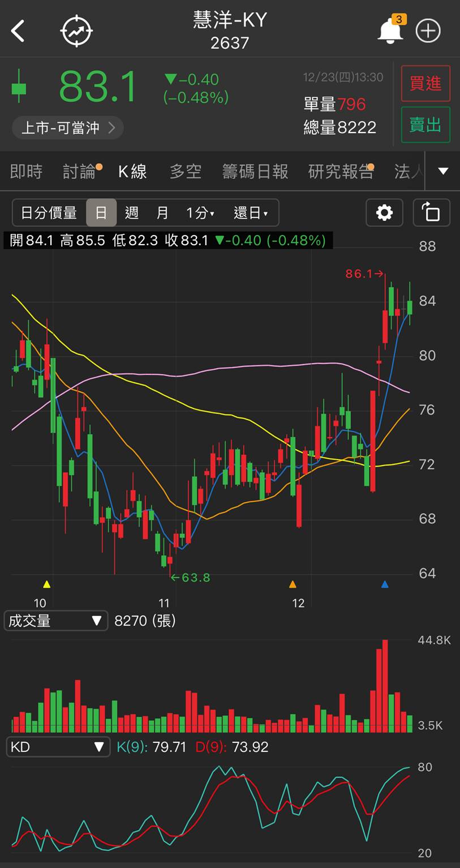The image size is (460, 868).
Task: Open chart settings gear
Action: pyautogui.click(x=385, y=213)
